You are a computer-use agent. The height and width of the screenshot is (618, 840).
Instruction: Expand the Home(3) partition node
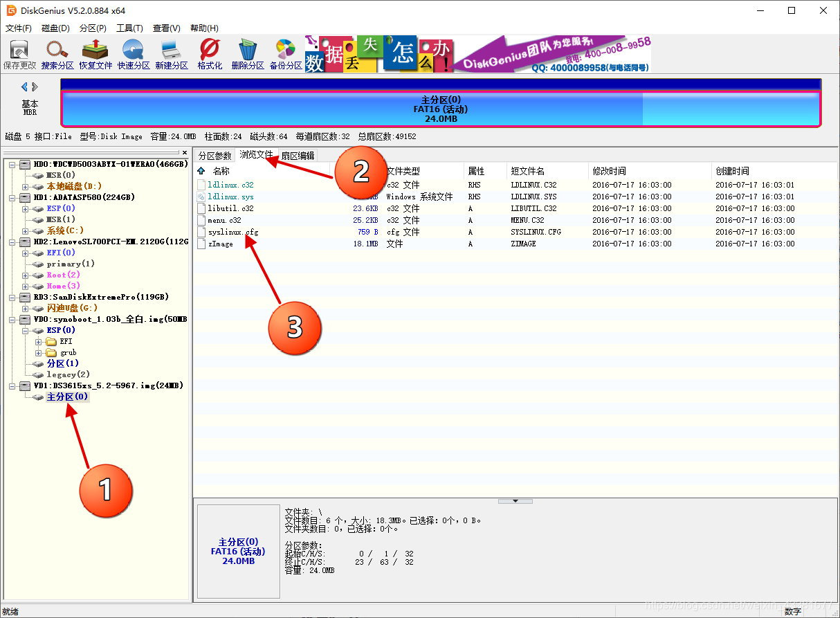coord(25,287)
